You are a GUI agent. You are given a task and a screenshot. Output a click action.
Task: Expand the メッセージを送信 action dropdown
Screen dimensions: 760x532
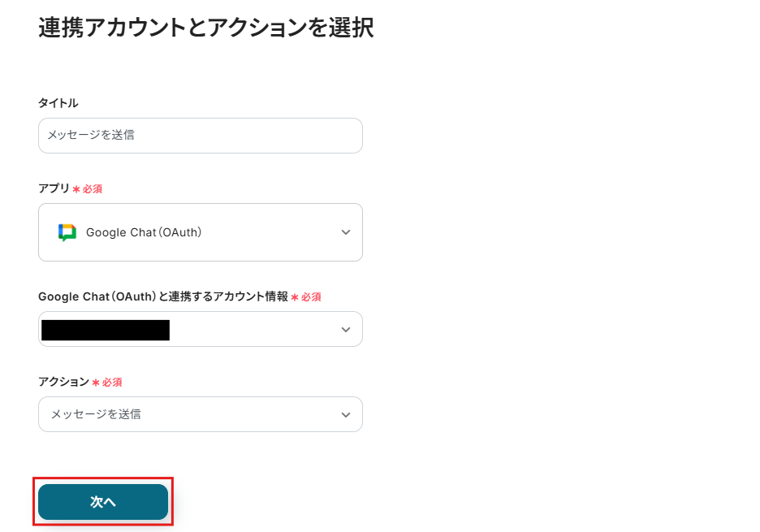pos(200,414)
